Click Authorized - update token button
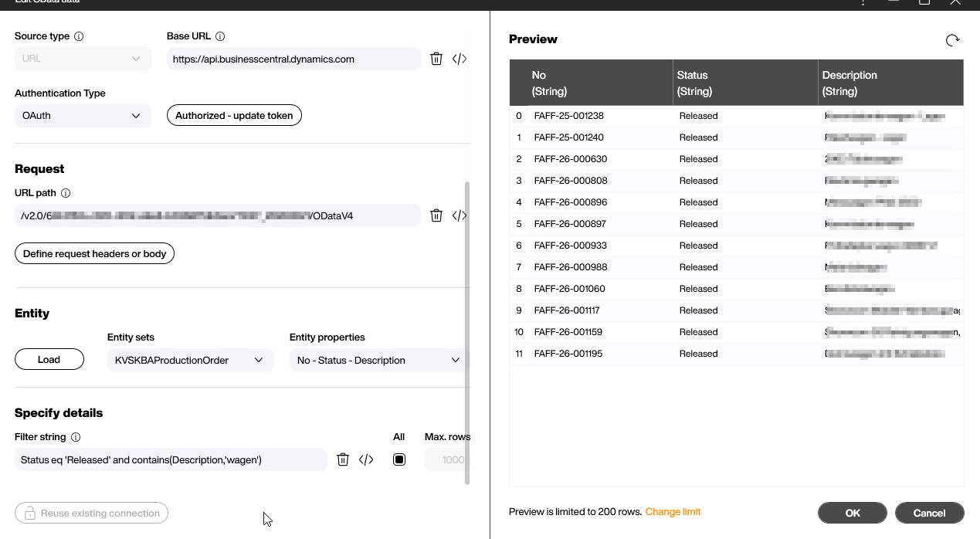 coord(234,116)
